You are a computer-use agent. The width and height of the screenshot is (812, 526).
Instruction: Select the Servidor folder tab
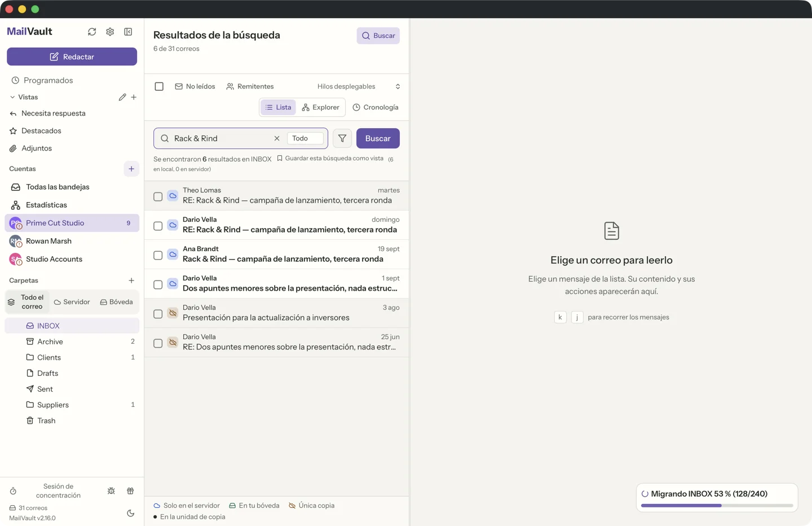[72, 302]
